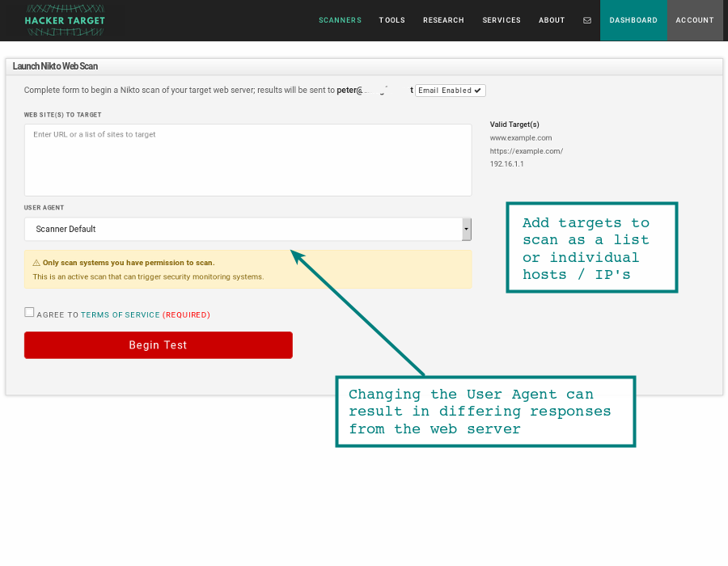Open the ACCOUNT section
728x566 pixels.
pyautogui.click(x=695, y=20)
